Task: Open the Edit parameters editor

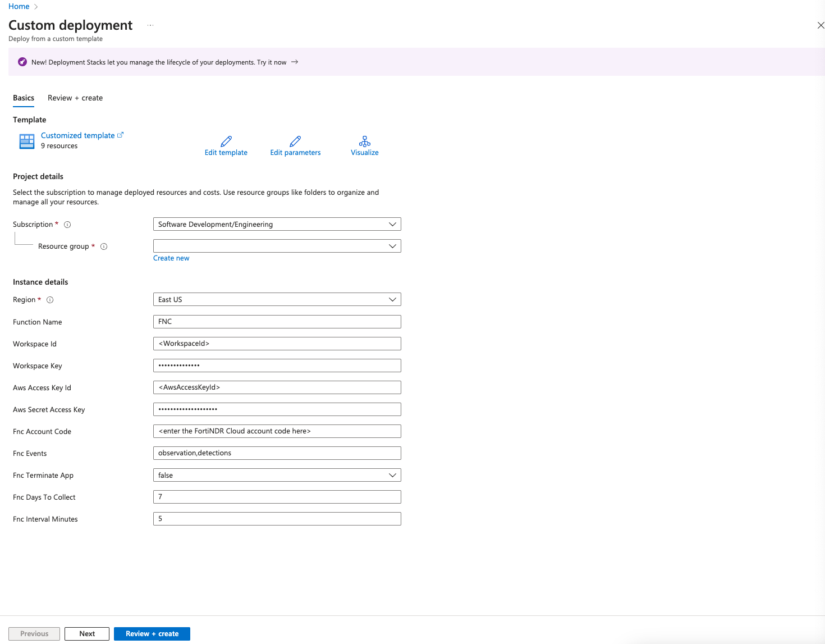Action: point(295,145)
